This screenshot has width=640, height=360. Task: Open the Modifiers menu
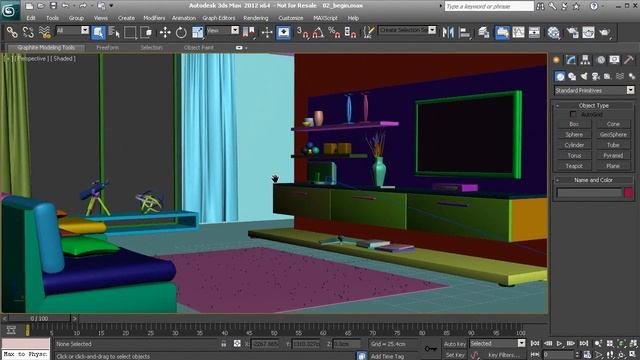tap(154, 18)
